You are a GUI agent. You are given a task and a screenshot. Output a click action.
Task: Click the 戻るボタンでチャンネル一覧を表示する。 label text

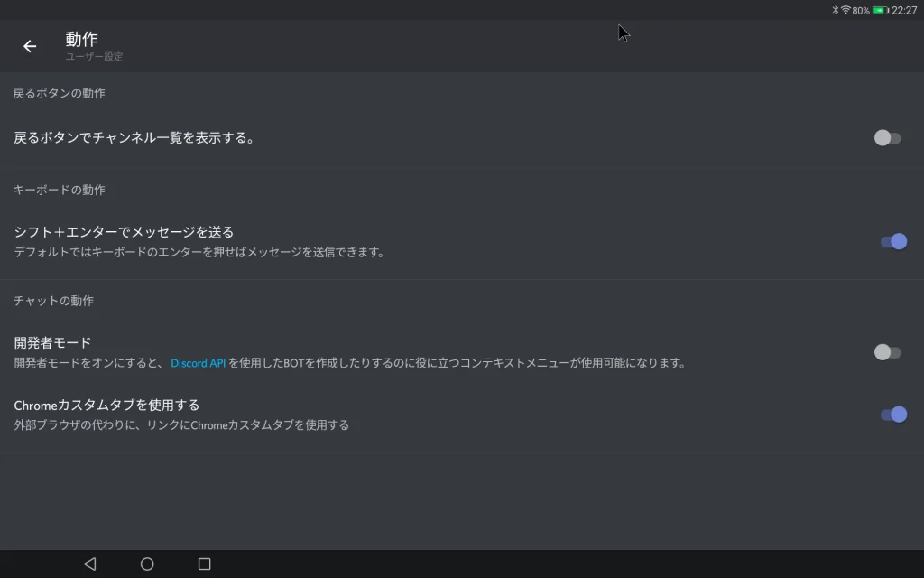(x=134, y=138)
